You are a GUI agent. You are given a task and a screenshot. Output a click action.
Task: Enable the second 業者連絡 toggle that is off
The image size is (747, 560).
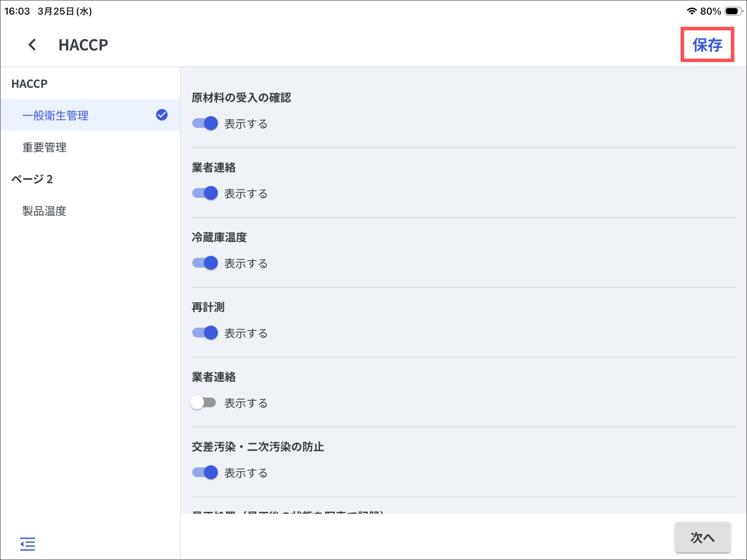click(x=204, y=402)
